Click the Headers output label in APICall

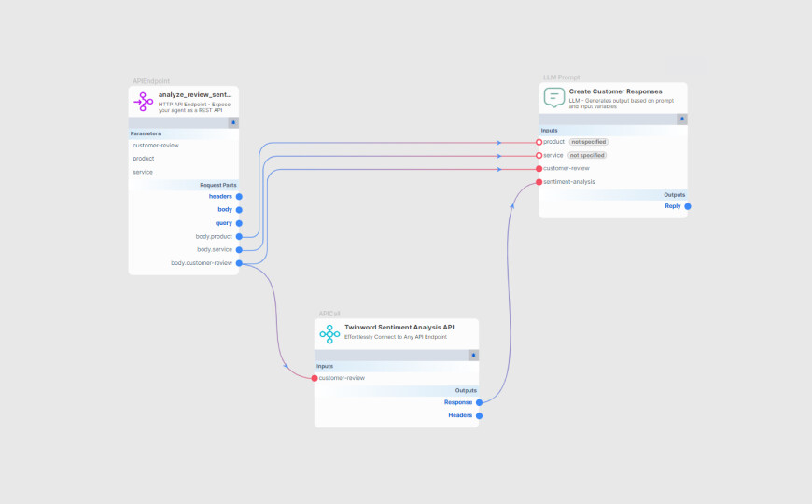(x=460, y=415)
